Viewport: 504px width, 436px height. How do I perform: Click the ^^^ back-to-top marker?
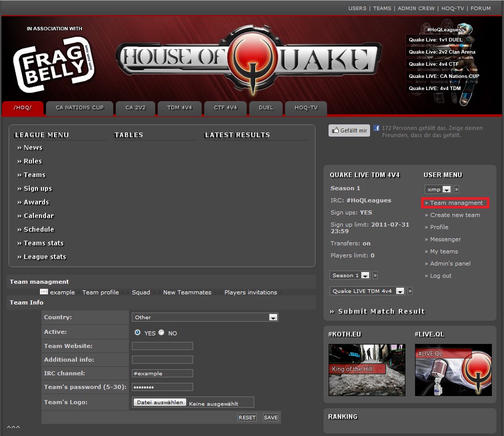[x=14, y=427]
